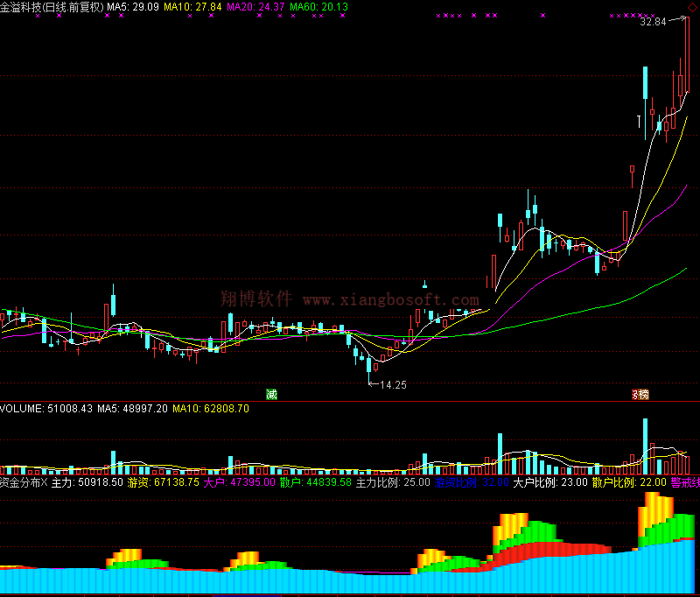Viewport: 700px width, 597px height.
Task: Click the volume MA10: 62808.70 label
Action: pos(211,409)
